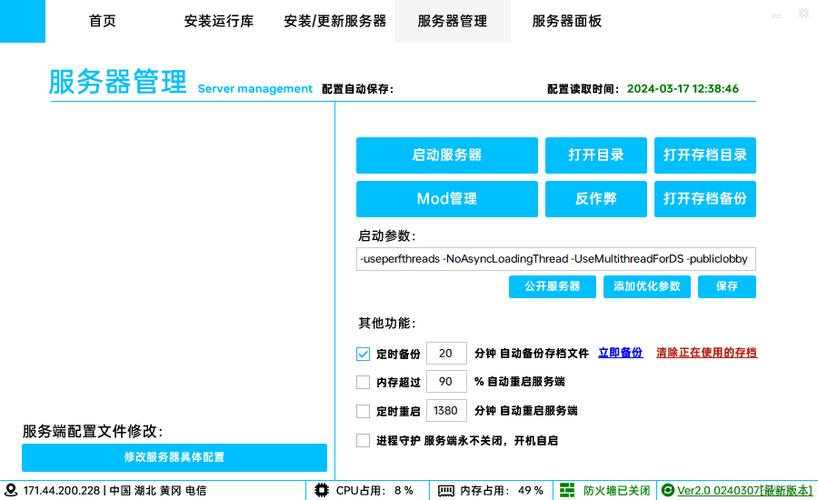Click the 立即备份 link
Image resolution: width=818 pixels, height=500 pixels.
(x=620, y=353)
